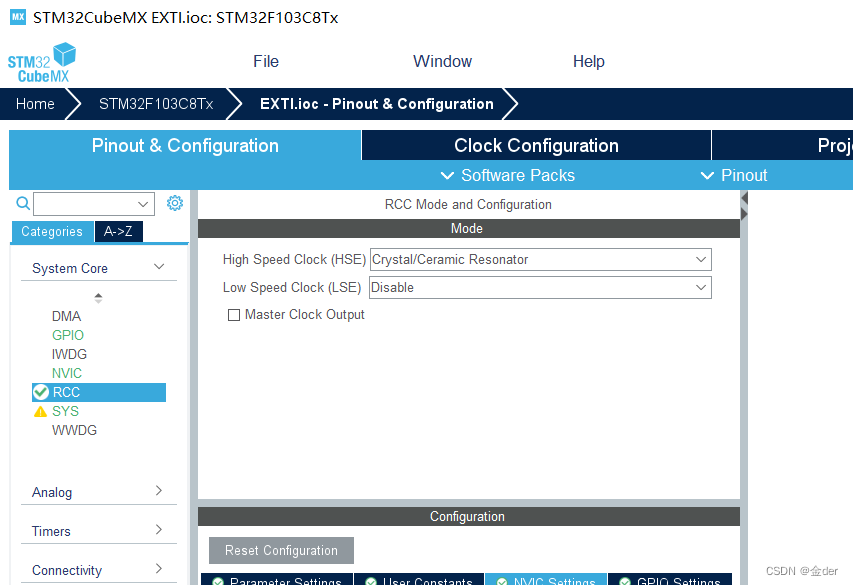Image resolution: width=853 pixels, height=585 pixels.
Task: Go to Home in the breadcrumb
Action: click(x=35, y=104)
